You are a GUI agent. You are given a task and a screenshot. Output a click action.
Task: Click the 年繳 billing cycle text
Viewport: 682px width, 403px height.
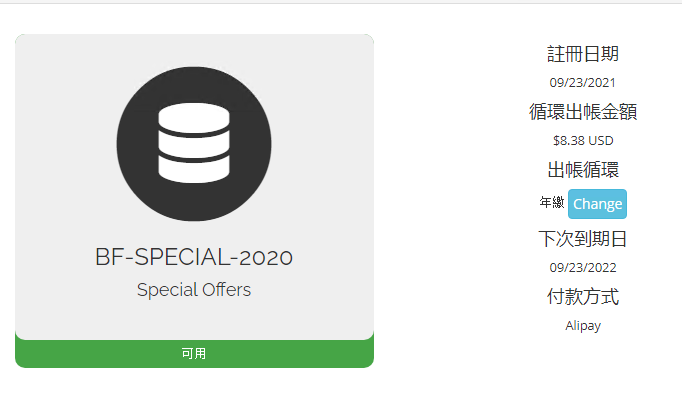click(x=552, y=203)
